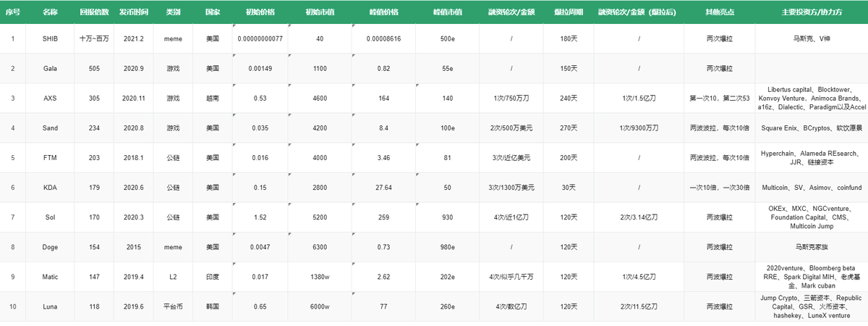Select the 发币时间 column header

coord(134,12)
